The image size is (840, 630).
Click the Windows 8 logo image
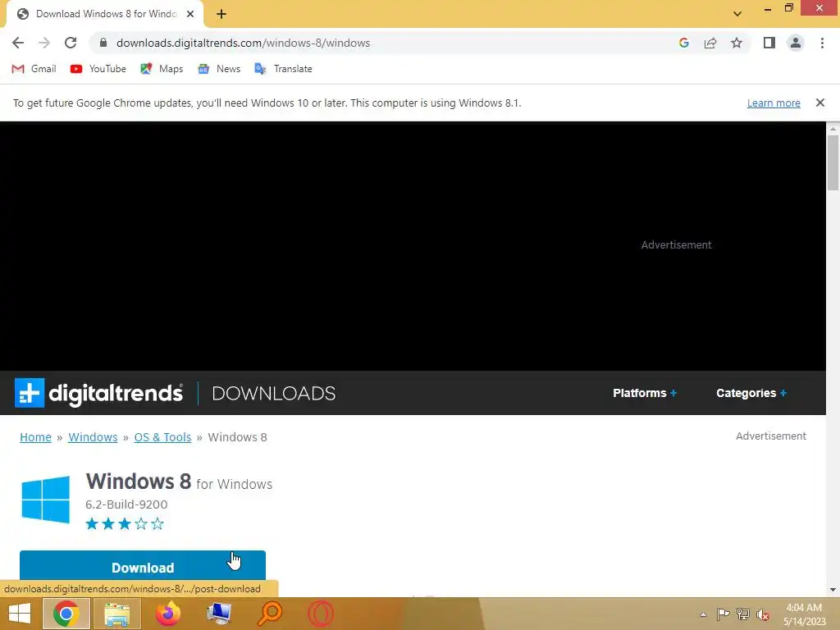46,500
